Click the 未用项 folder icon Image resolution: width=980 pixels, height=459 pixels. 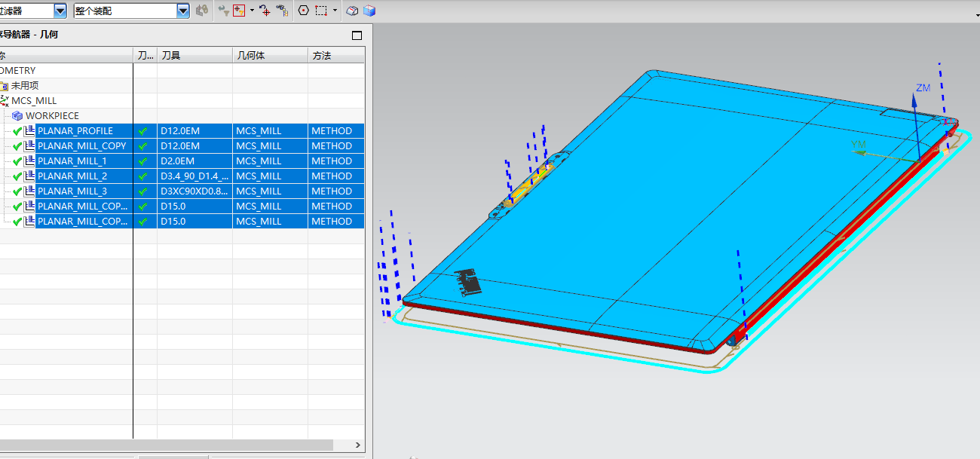click(5, 85)
